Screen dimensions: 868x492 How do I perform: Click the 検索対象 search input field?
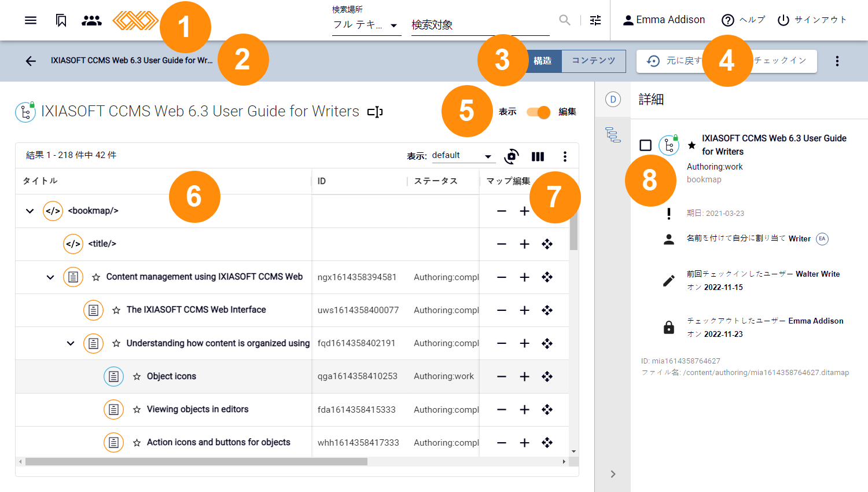point(480,25)
